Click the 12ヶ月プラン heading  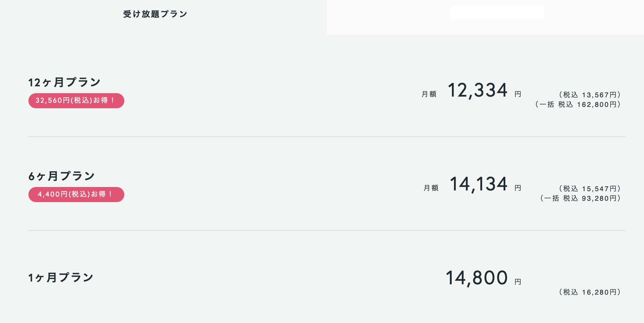click(x=64, y=83)
